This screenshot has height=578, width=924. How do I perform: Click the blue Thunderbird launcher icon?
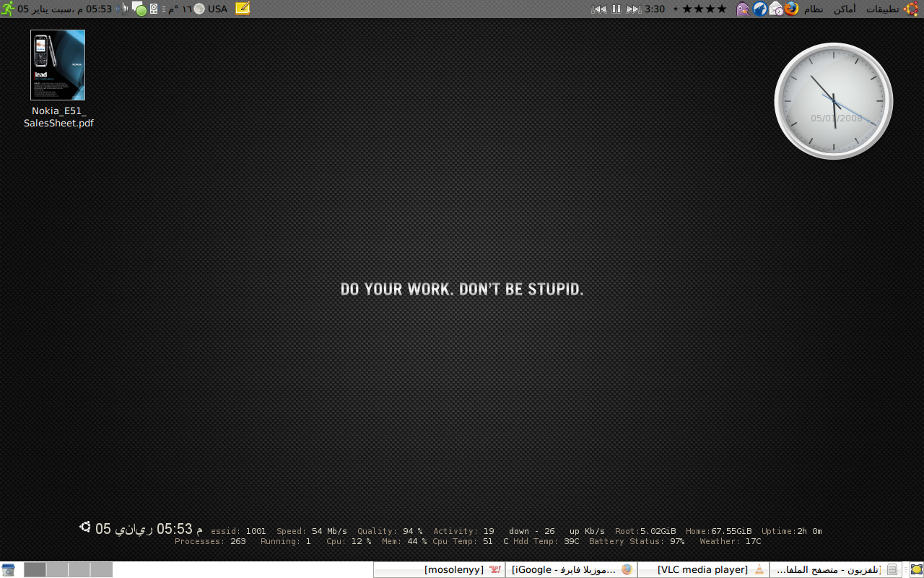point(759,9)
